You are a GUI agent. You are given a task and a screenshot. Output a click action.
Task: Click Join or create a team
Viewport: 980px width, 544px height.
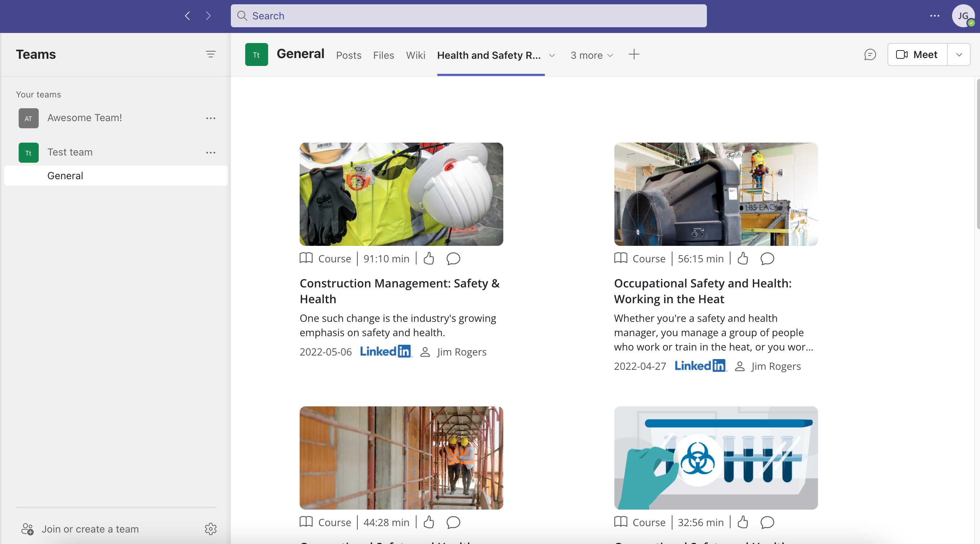click(x=90, y=528)
